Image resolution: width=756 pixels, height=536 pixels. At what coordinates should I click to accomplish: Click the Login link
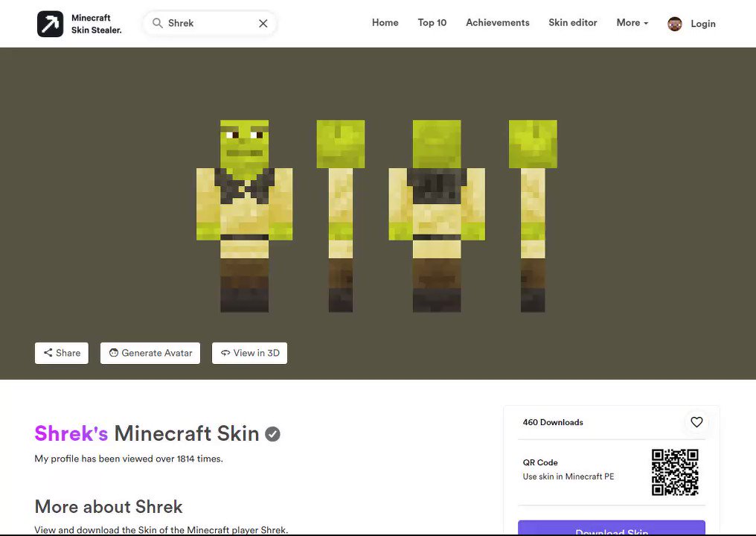pyautogui.click(x=703, y=24)
